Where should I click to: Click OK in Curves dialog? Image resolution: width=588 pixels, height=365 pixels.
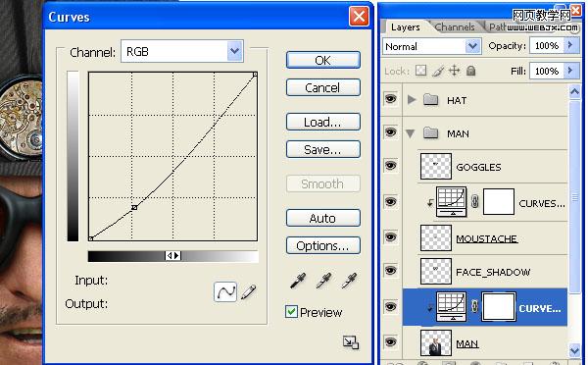point(323,60)
